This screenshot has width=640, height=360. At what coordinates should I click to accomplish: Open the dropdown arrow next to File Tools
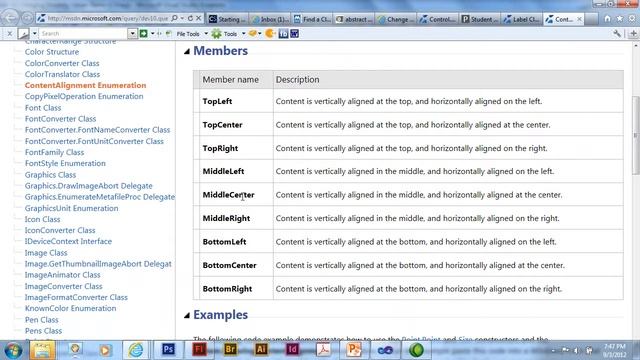point(206,33)
